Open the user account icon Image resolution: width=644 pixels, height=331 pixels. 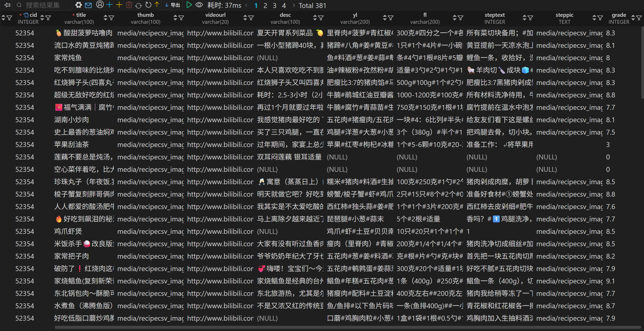click(100, 5)
